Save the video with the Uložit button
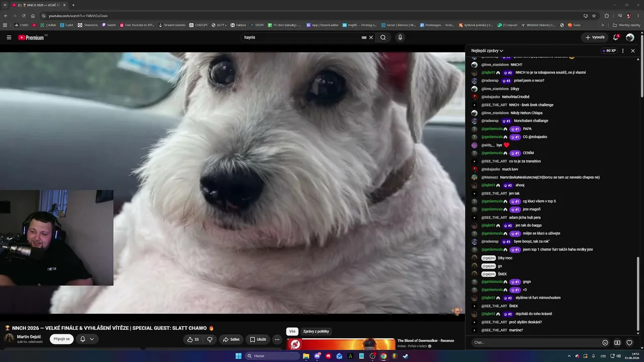 coord(258,339)
